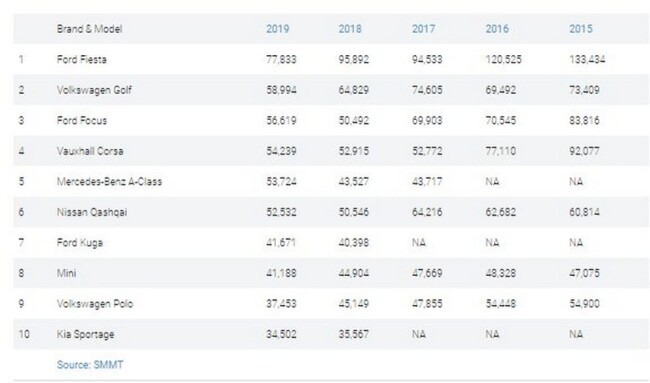
Task: Select Volkswagen Polo in the list
Action: coord(95,304)
